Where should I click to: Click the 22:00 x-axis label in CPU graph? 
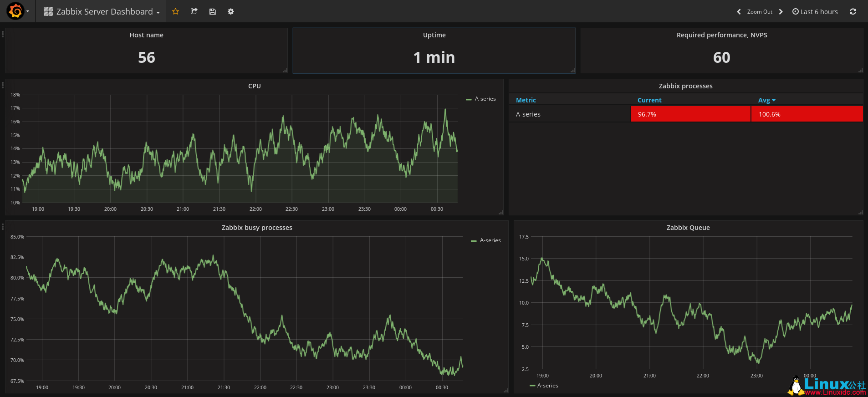255,209
